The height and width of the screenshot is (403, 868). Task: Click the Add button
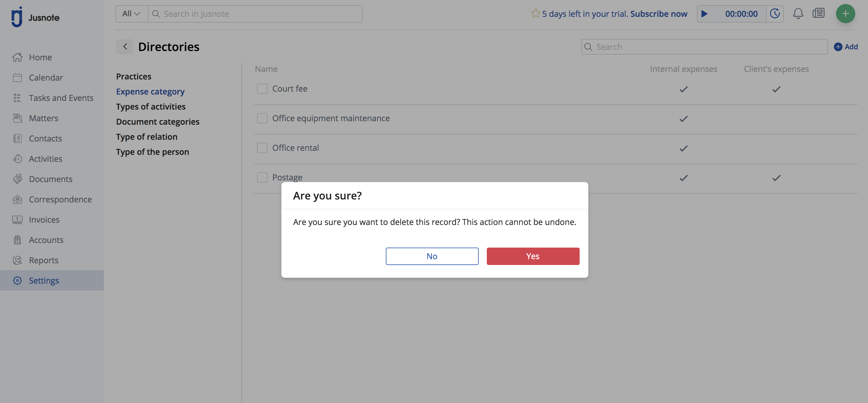pyautogui.click(x=846, y=47)
